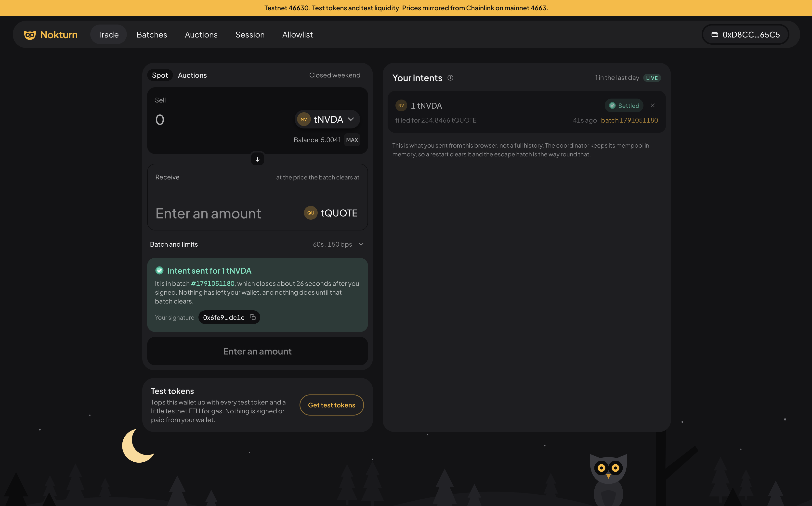Click the Balance 5.0041 text

coord(317,140)
